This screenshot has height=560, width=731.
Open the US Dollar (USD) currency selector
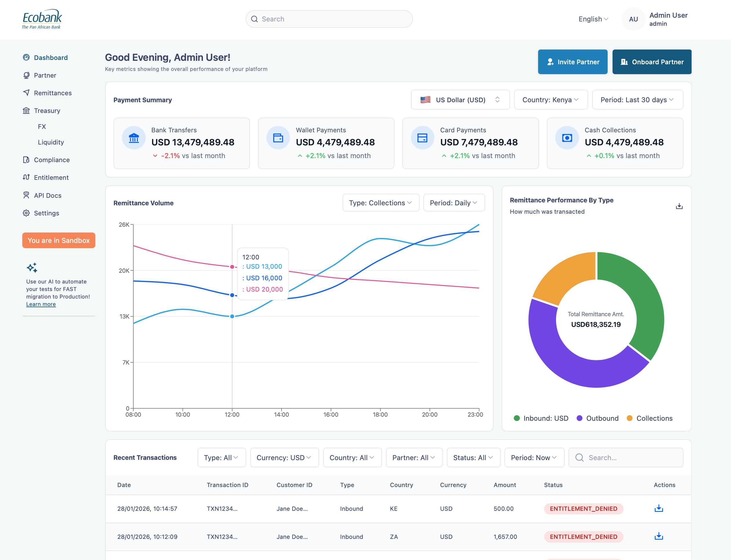click(x=460, y=100)
